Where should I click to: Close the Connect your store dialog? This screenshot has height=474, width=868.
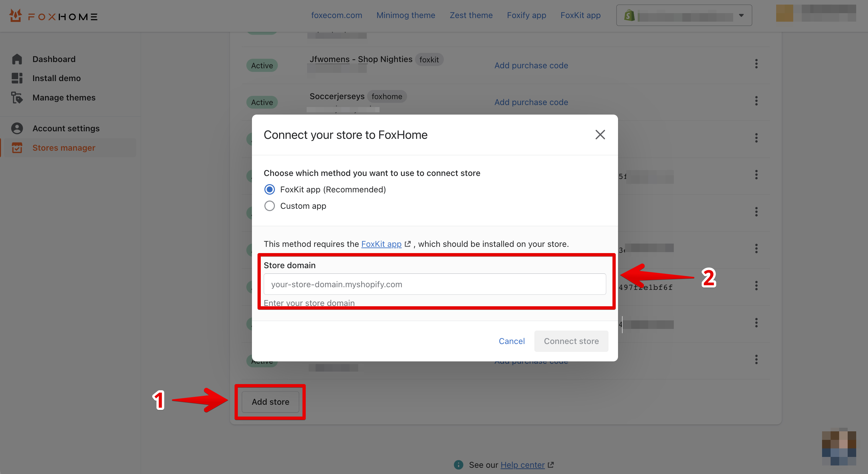[x=600, y=135]
